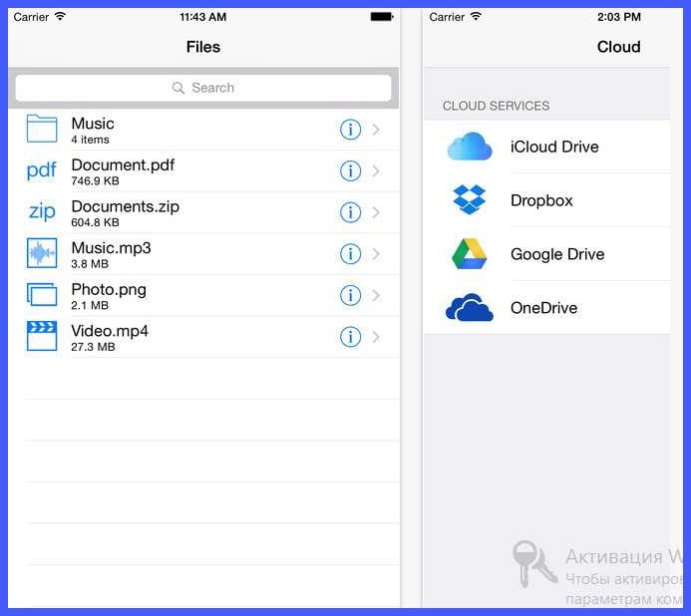Click the Video.mp4 file name
The image size is (691, 616).
pyautogui.click(x=110, y=331)
